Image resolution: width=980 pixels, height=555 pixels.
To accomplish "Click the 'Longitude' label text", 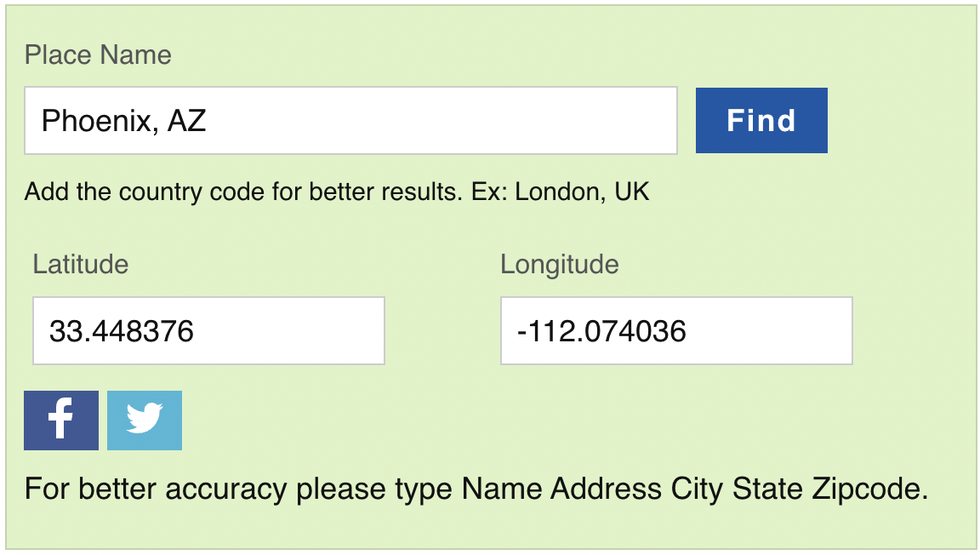I will (559, 265).
